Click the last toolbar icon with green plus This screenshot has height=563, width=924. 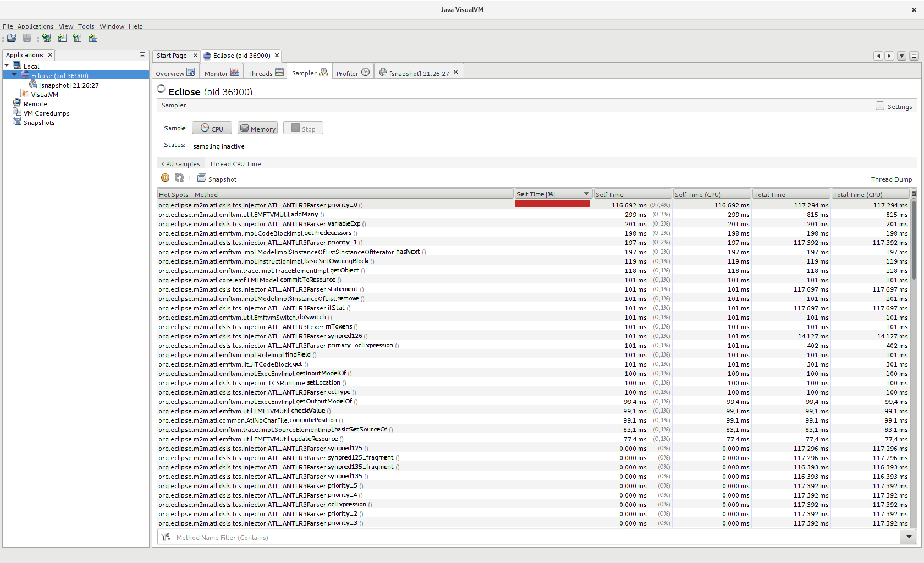click(x=93, y=38)
